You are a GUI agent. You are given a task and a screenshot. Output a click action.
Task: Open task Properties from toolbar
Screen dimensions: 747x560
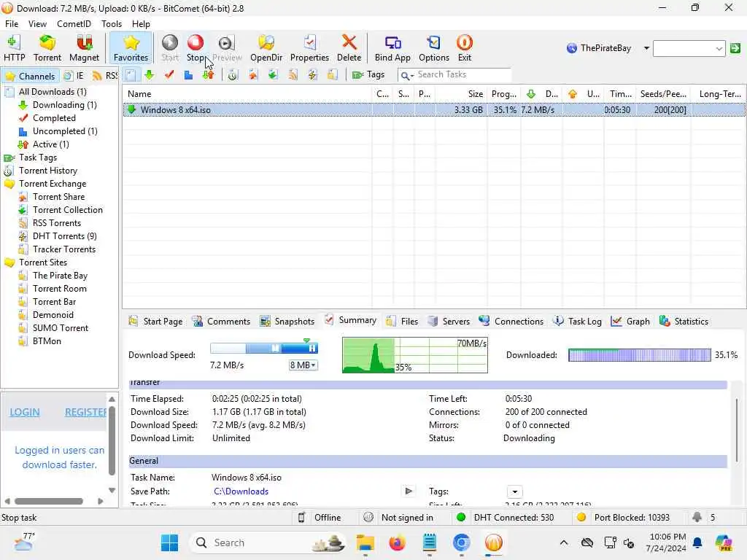309,48
